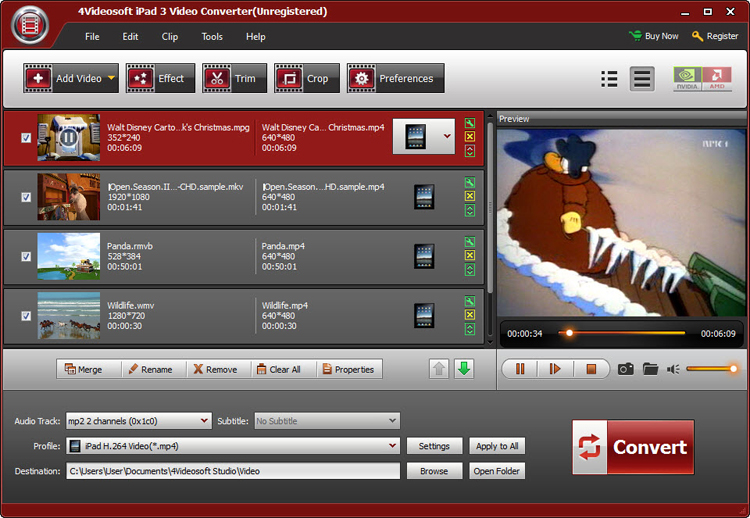Click green move icon for Walt Disney row
This screenshot has width=750, height=518.
tap(470, 151)
